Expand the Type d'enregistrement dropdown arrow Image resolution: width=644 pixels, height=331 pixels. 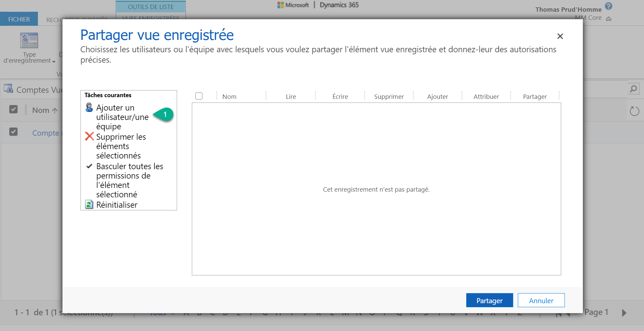click(x=54, y=62)
